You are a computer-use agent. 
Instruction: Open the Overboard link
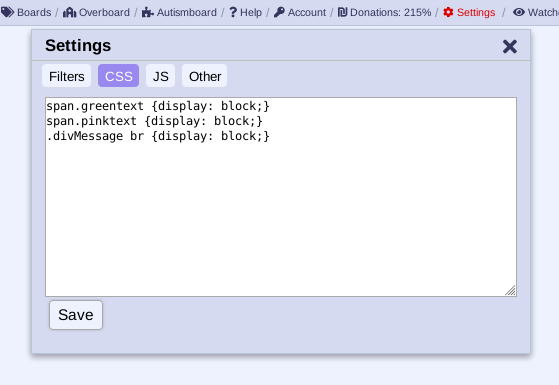[x=104, y=12]
